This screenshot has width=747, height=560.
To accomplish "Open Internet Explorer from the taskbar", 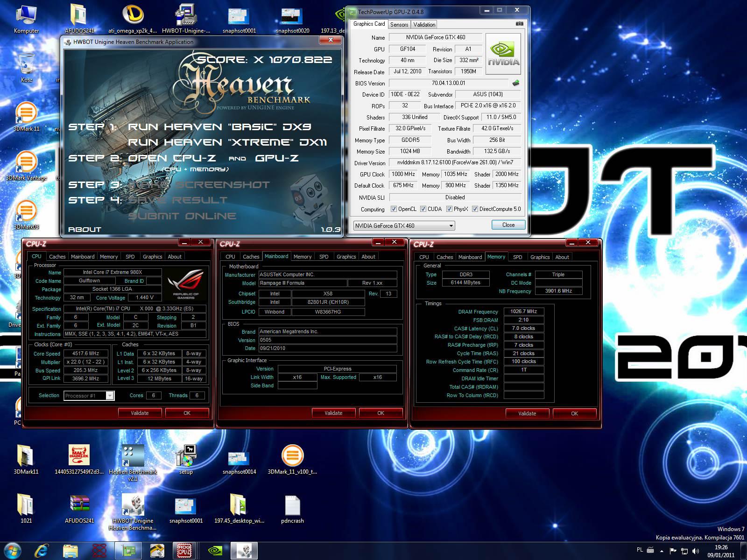I will (x=42, y=551).
